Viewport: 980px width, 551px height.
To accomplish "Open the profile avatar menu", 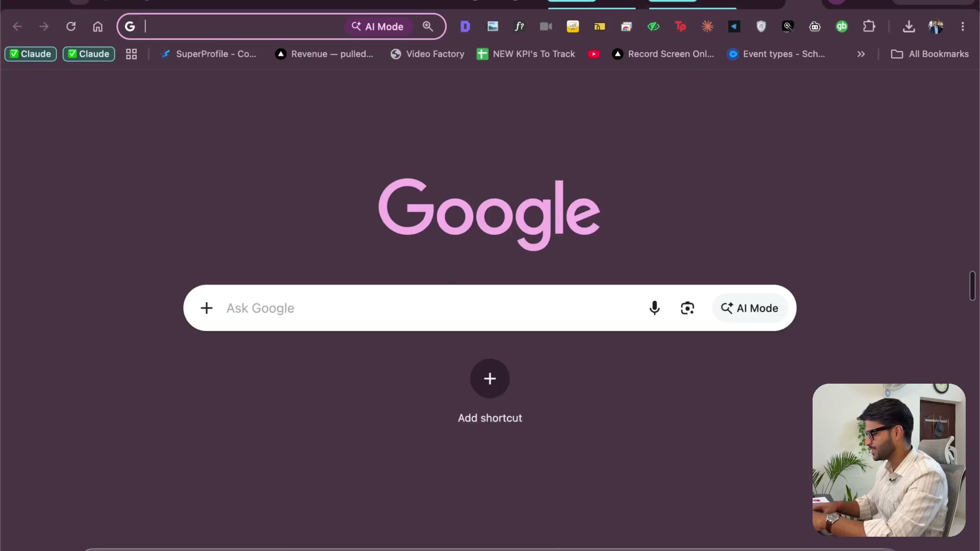I will 936,27.
